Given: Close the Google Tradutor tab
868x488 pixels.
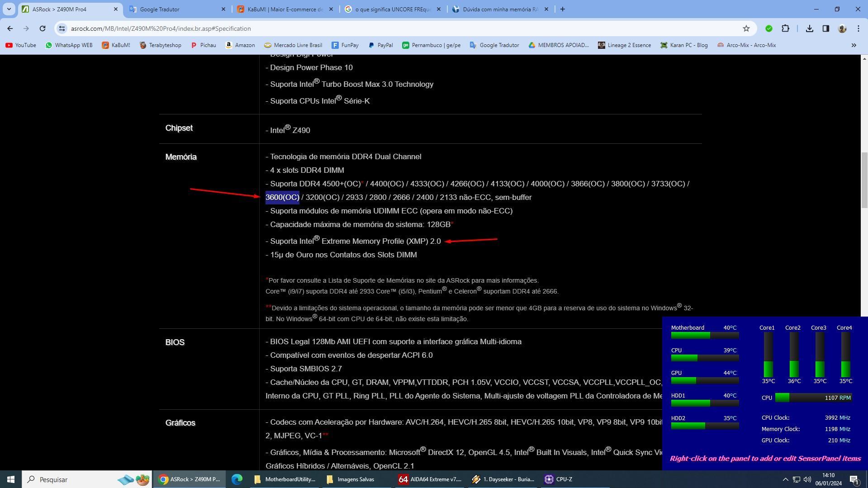Looking at the screenshot, I should (223, 9).
